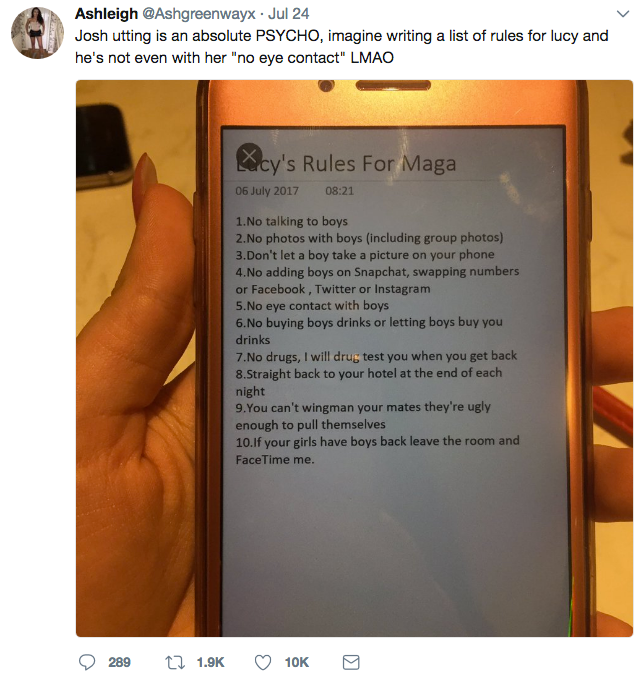Screen dimensions: 642x682
Task: Tap rule 10 FaceTime me line
Action: 377,450
